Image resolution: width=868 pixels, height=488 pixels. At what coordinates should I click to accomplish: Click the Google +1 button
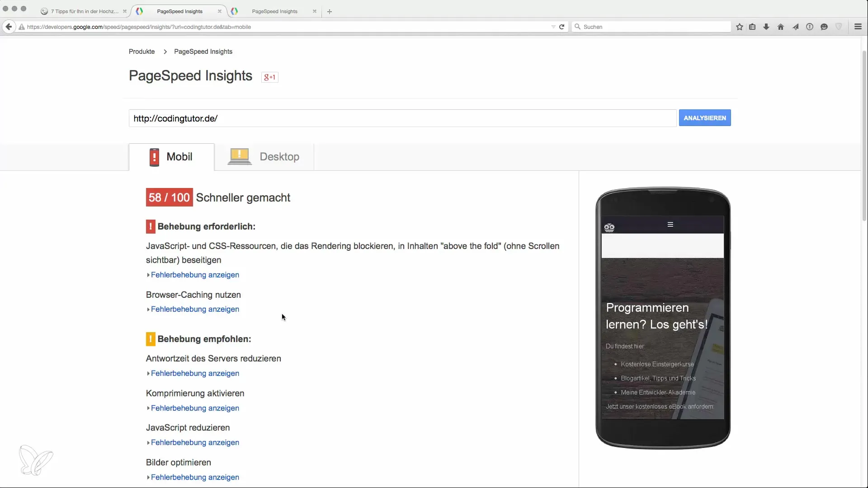point(269,77)
